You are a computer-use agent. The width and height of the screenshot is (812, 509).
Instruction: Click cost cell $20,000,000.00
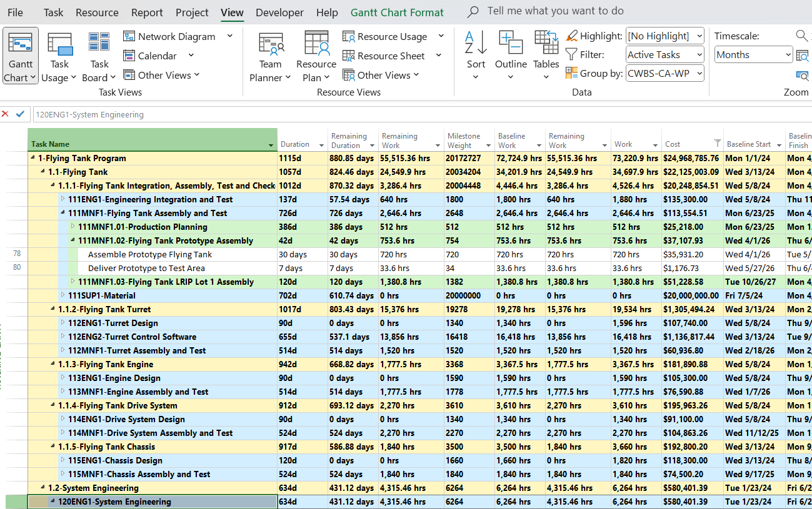coord(691,295)
